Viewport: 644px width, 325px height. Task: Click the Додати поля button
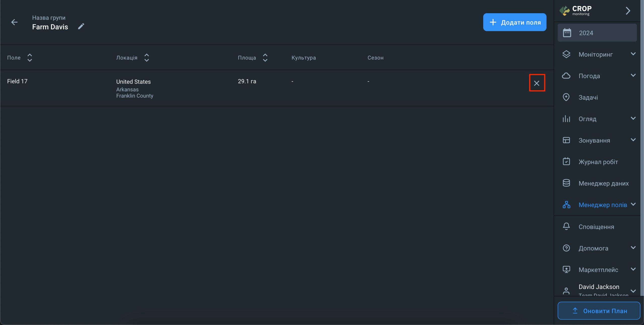[514, 22]
